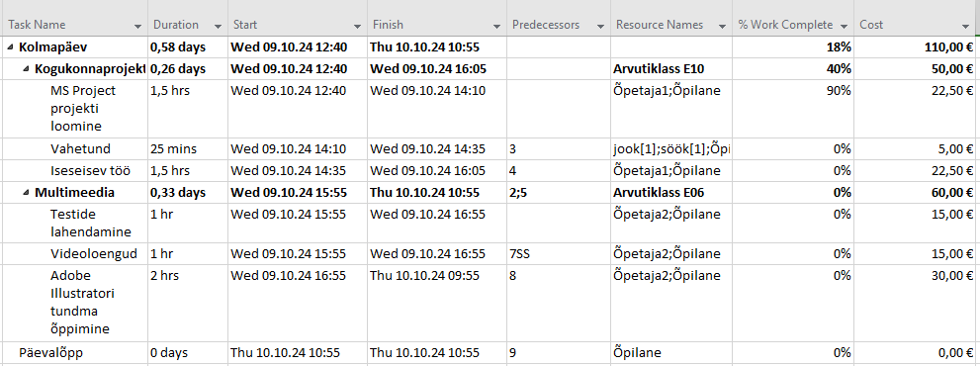Collapse the Kolmapäev summary task
The image size is (980, 366).
[x=11, y=46]
